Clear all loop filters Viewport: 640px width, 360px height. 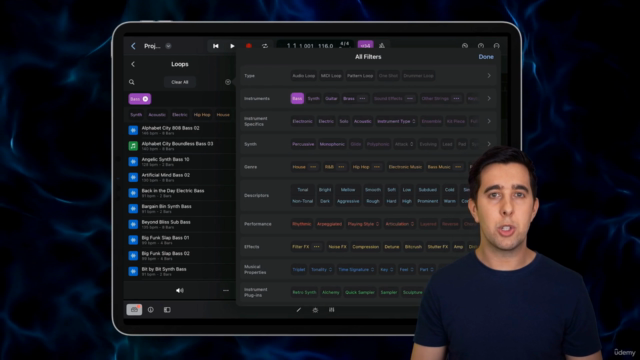180,82
